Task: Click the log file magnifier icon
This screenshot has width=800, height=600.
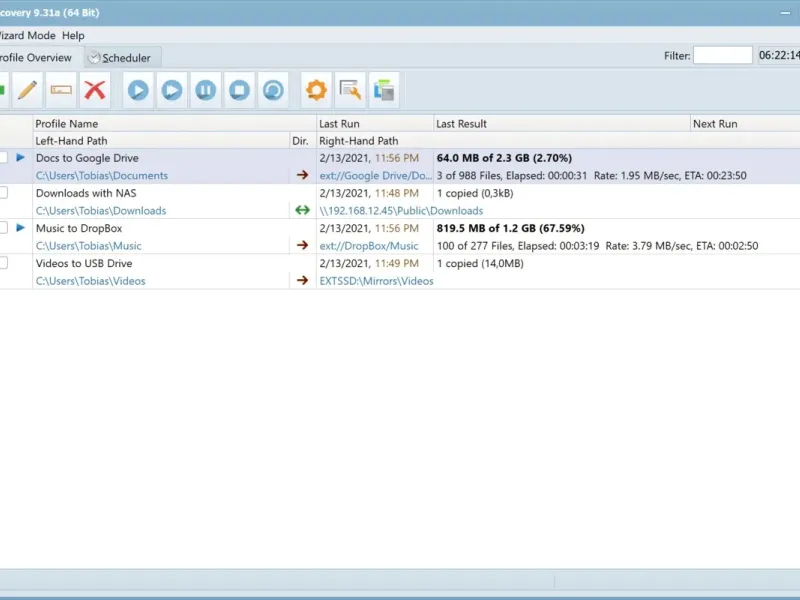Action: [350, 91]
